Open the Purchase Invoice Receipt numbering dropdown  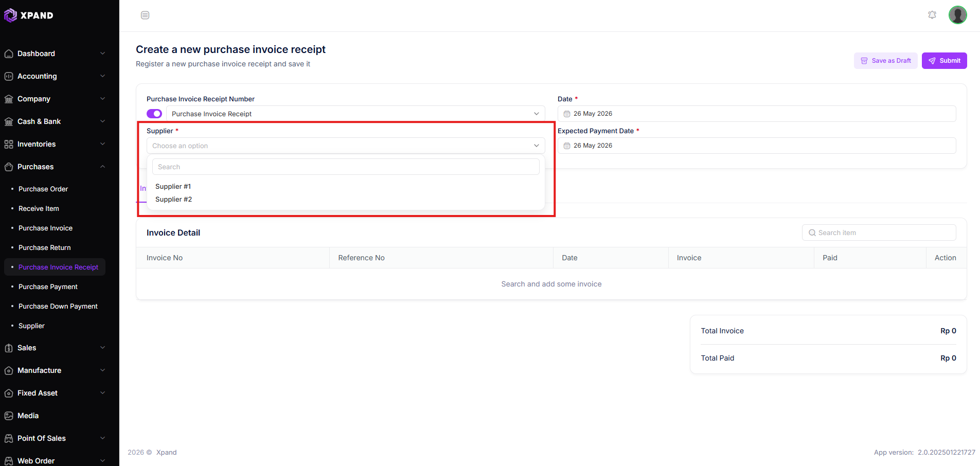pyautogui.click(x=355, y=114)
